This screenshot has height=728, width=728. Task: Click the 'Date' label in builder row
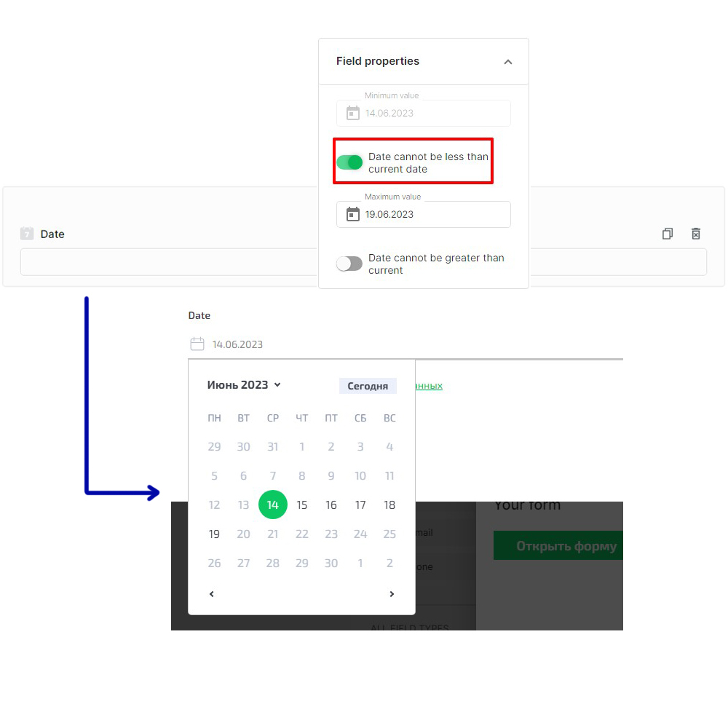pyautogui.click(x=52, y=234)
